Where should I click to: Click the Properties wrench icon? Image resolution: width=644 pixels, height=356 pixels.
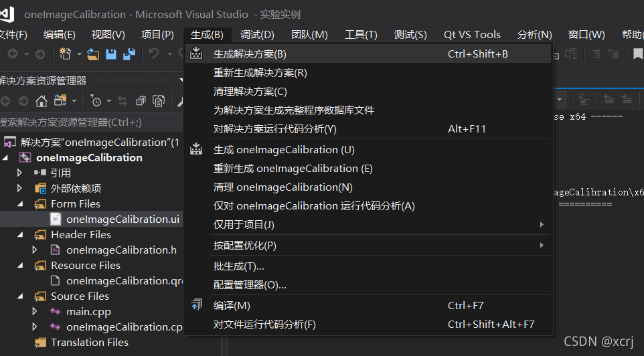click(x=180, y=100)
